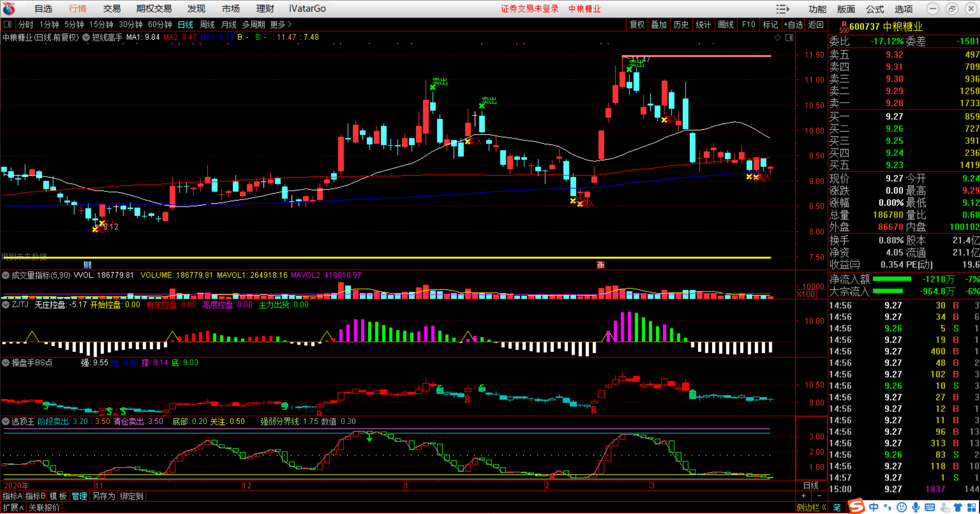Click the red 涨 marker on the chart
980x514 pixels.
[x=601, y=265]
